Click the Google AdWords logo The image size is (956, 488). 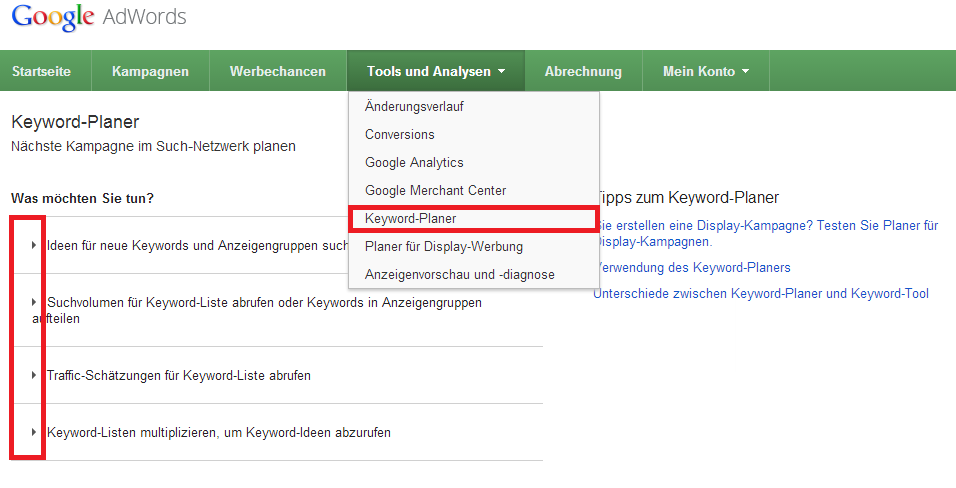coord(99,16)
